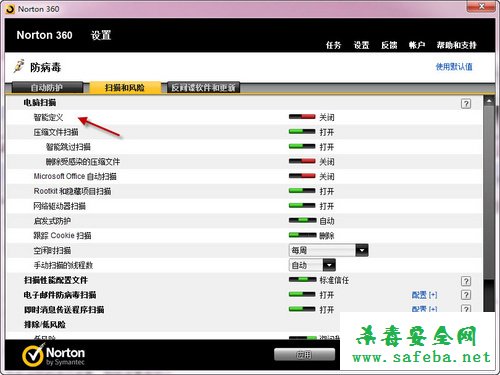Click the 启发式防护 label
This screenshot has height=375, width=500.
pos(52,221)
